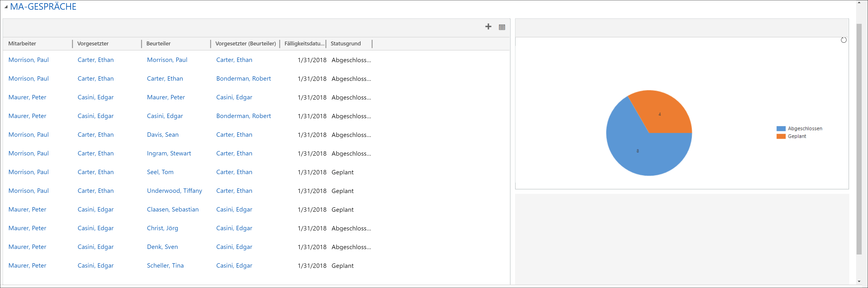The width and height of the screenshot is (868, 288).
Task: Click the Geplant legend label
Action: pos(797,136)
